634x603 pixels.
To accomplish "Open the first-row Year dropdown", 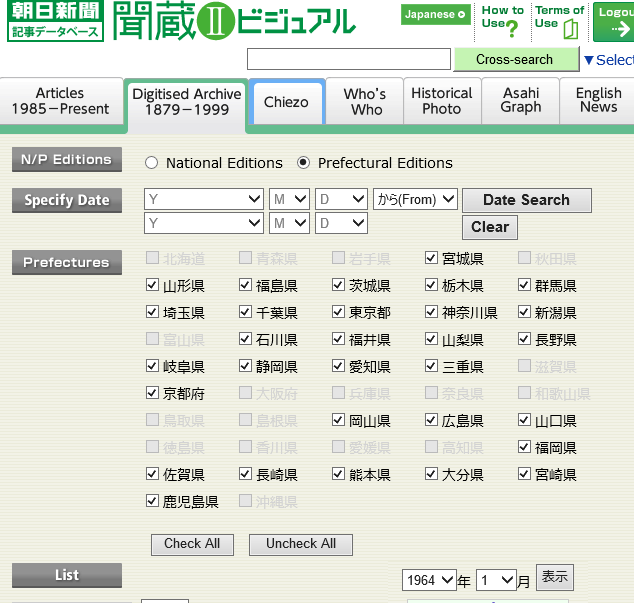I will coord(204,199).
